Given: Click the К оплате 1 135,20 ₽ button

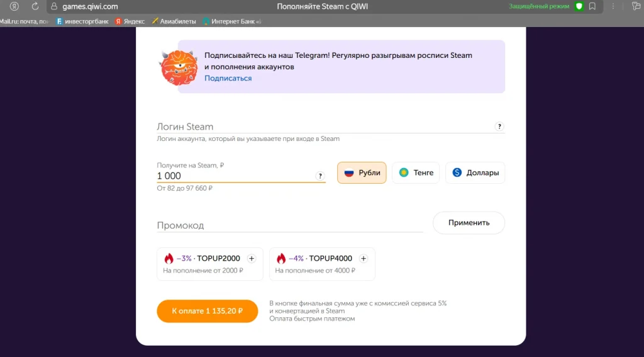Looking at the screenshot, I should click(x=208, y=311).
